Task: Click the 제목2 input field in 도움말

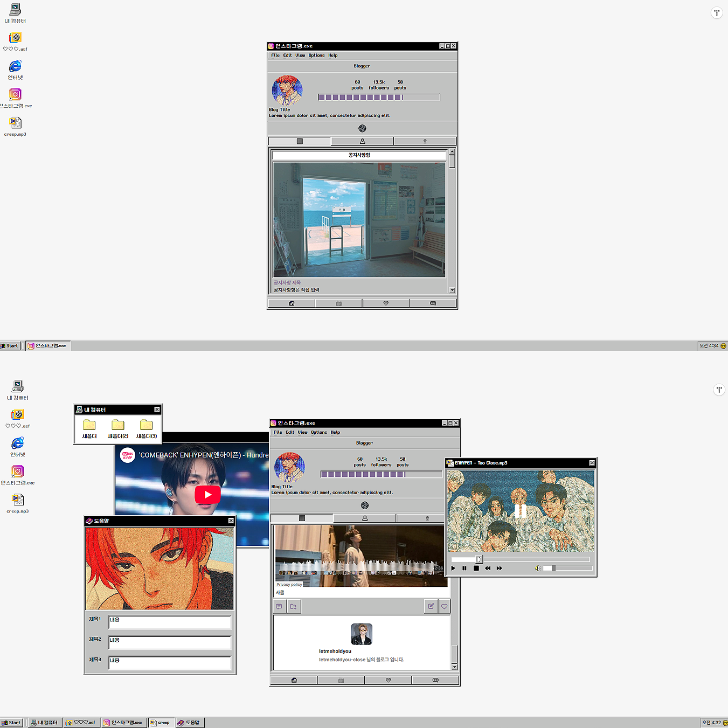Action: (x=170, y=642)
